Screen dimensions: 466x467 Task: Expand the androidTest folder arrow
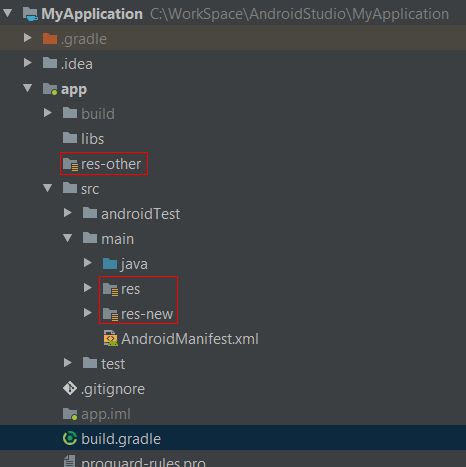coord(68,213)
